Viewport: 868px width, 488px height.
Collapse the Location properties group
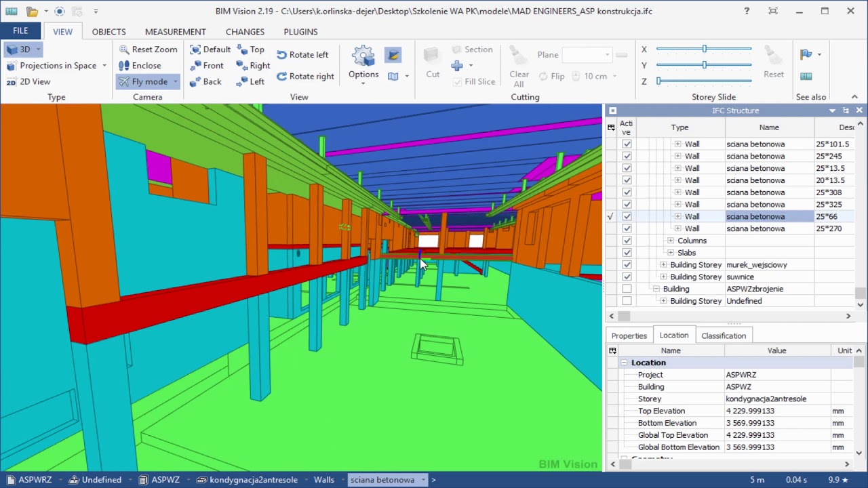[x=624, y=363]
